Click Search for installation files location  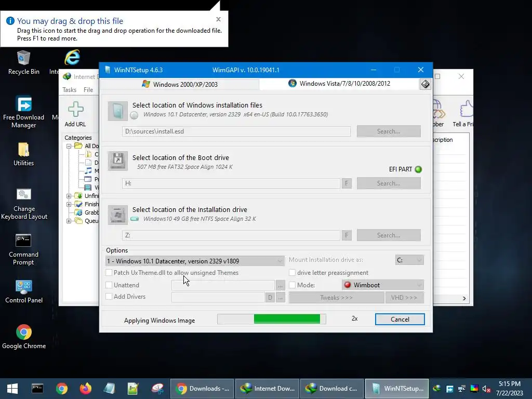(389, 131)
